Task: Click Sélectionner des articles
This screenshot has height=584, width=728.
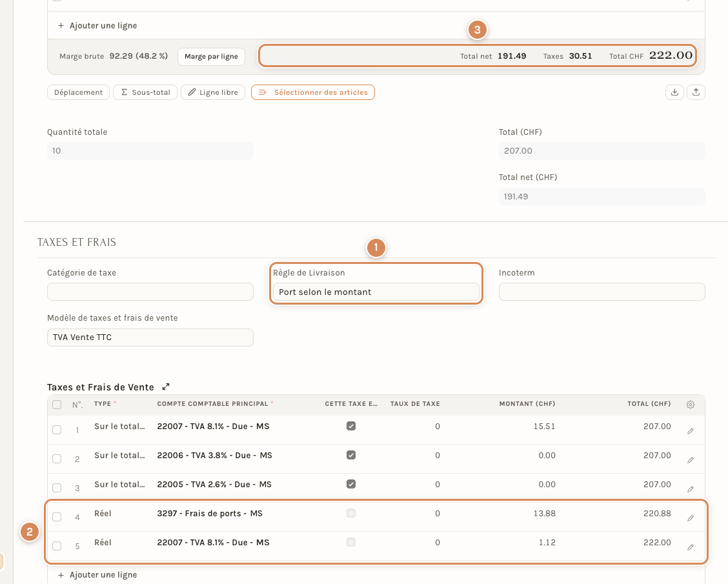Action: 313,92
